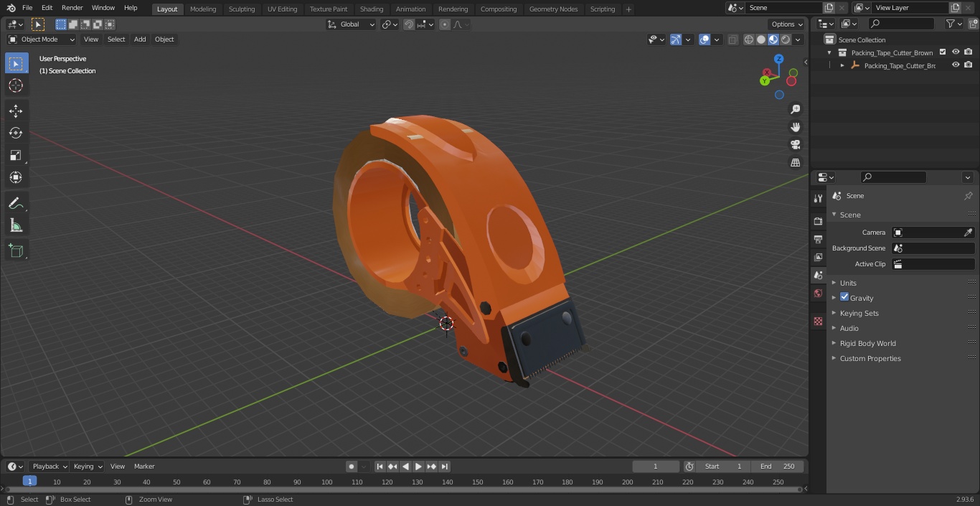Viewport: 980px width, 506px height.
Task: Open the Output properties tab
Action: coord(818,239)
